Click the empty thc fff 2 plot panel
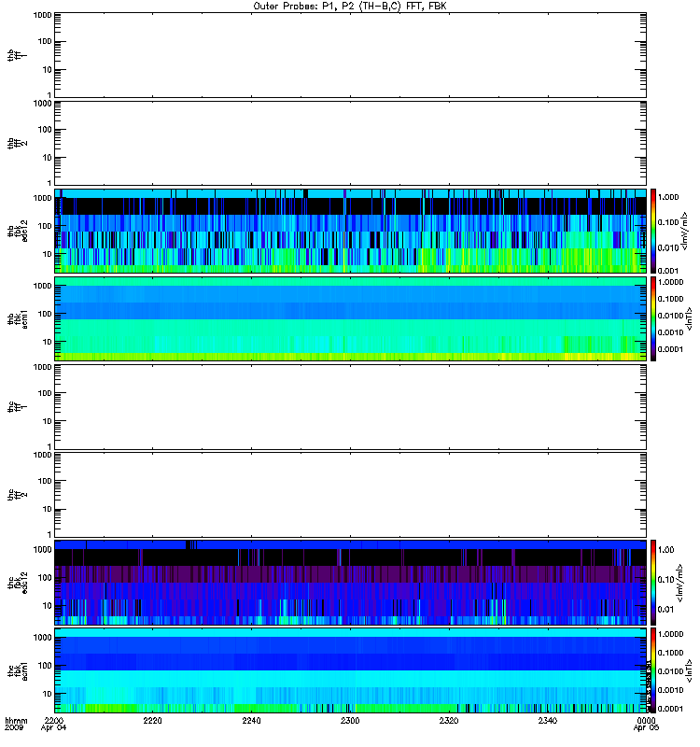Screen dimensions: 700x747 350,495
